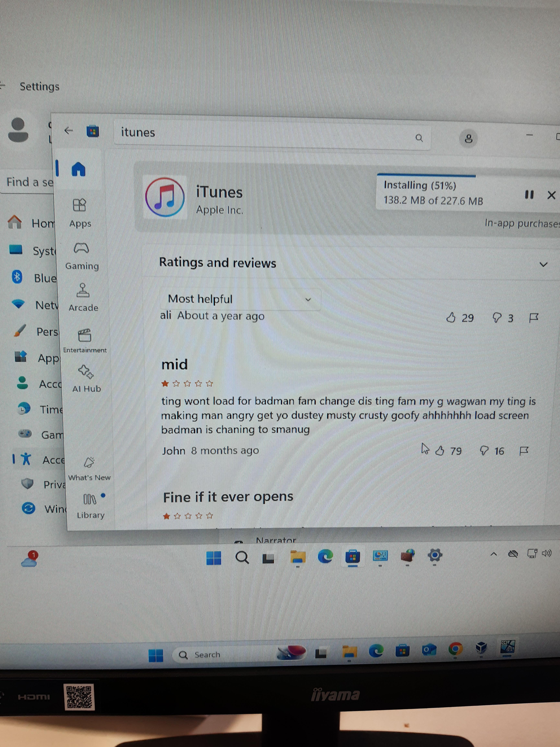This screenshot has height=747, width=560.
Task: Pause the iTunes installation
Action: click(x=529, y=195)
